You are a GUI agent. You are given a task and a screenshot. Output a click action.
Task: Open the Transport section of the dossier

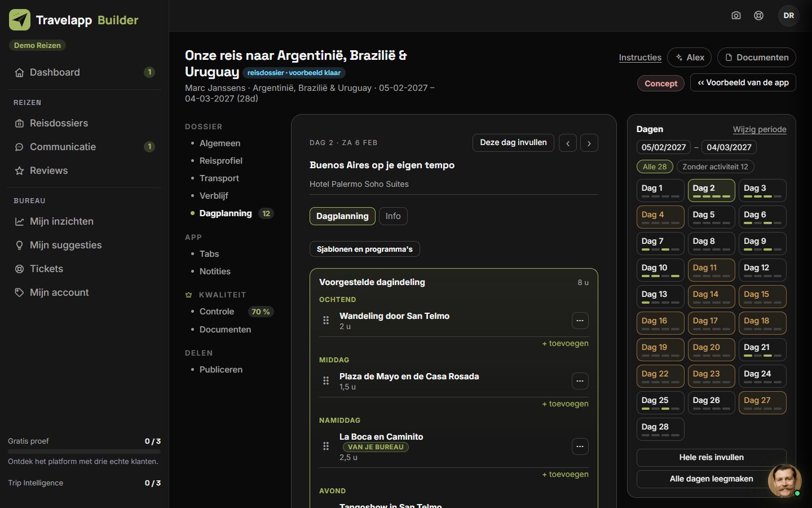219,178
